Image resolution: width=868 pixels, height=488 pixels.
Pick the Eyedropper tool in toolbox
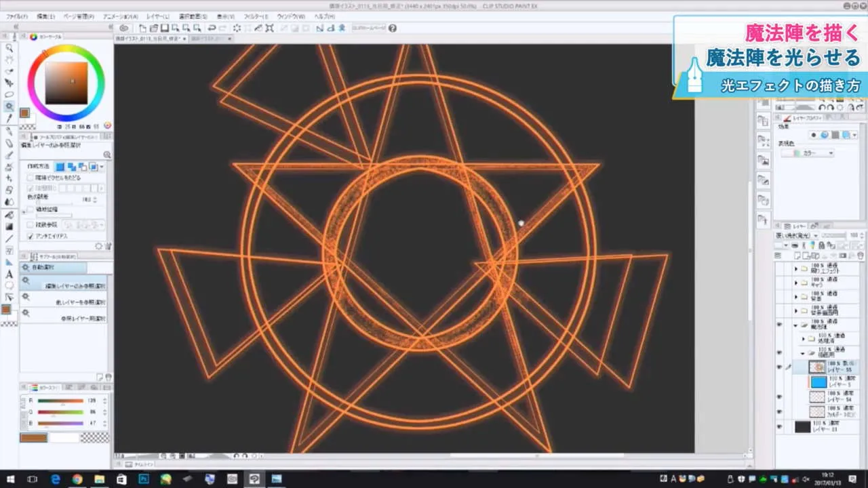[9, 119]
